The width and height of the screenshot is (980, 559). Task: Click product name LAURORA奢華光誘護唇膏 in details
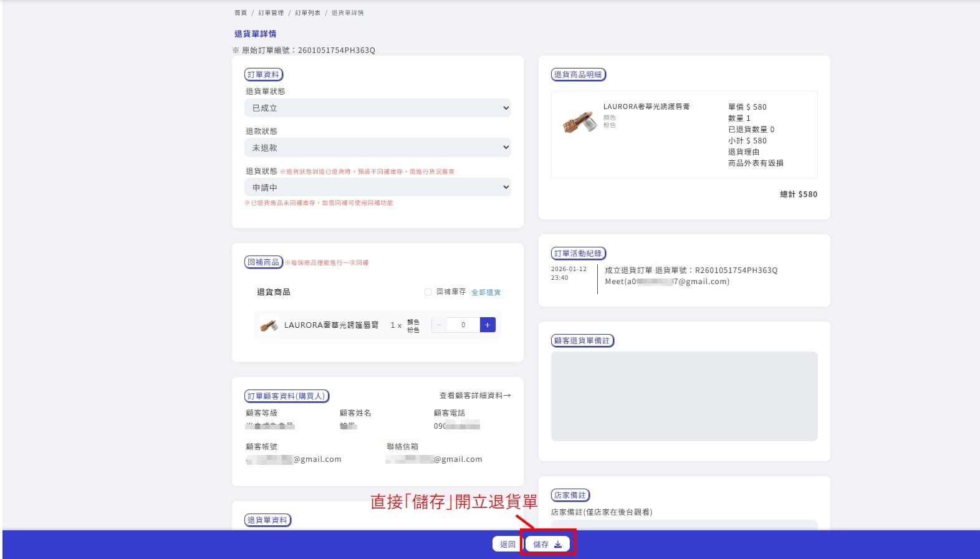(x=646, y=107)
